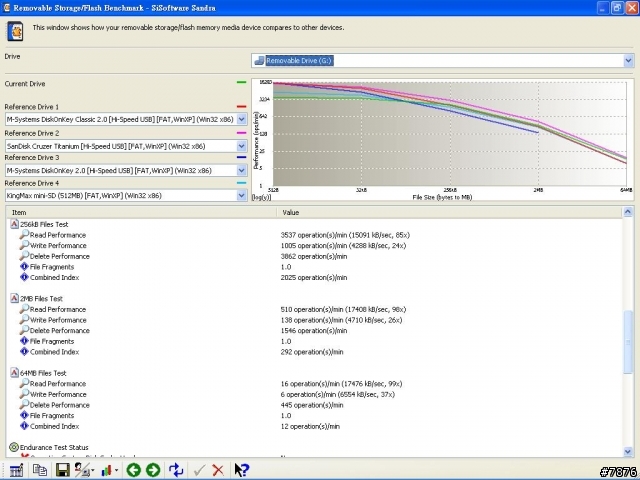Click Reference Drive 1 red color swatch
The width and height of the screenshot is (640, 480).
(x=242, y=107)
